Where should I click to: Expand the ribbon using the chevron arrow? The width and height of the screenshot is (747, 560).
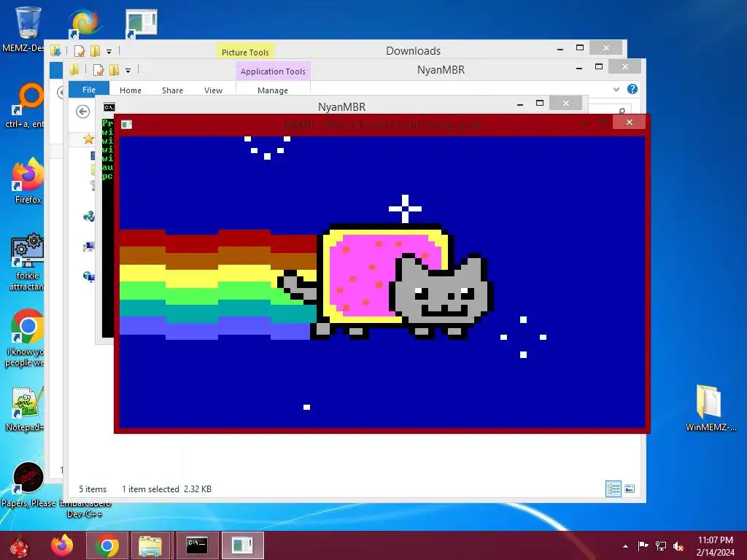[x=616, y=89]
